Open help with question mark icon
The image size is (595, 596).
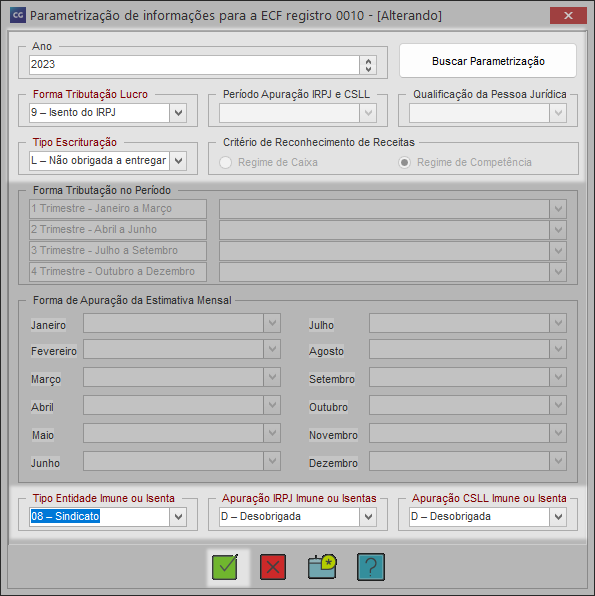point(371,567)
